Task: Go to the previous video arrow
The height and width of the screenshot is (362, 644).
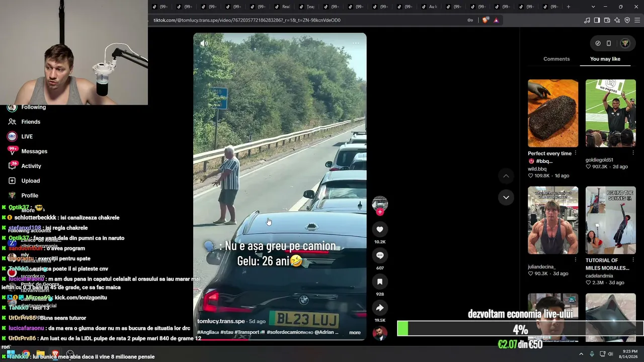Action: (506, 176)
